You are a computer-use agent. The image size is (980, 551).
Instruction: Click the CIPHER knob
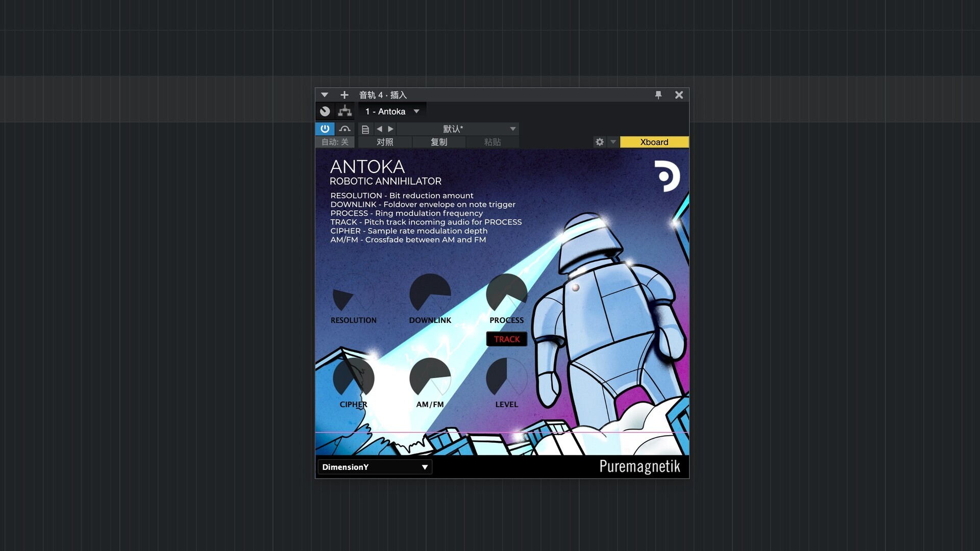click(x=353, y=379)
